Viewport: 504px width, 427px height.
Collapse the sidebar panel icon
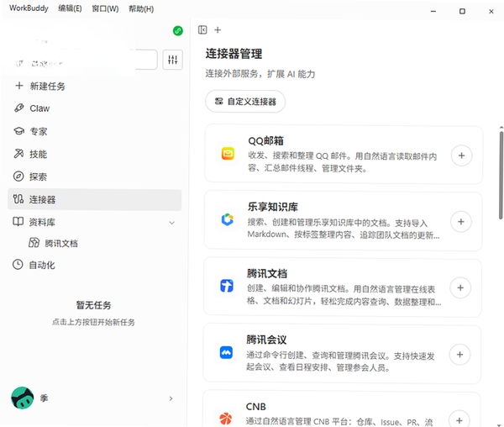pos(202,30)
